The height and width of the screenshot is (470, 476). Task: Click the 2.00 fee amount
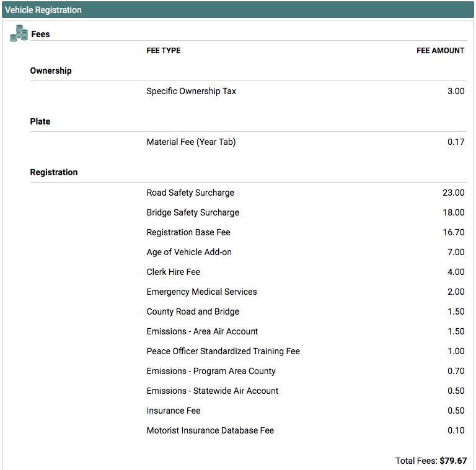pos(456,292)
